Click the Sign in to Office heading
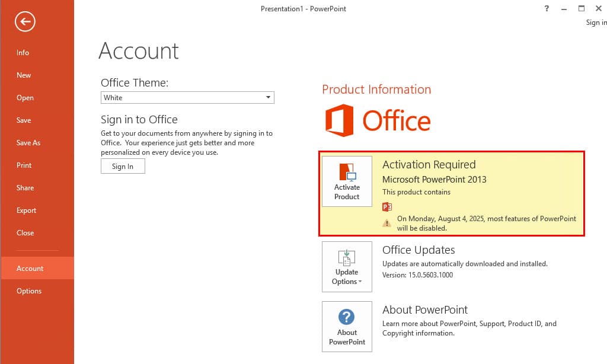Viewport: 607px width, 364px height. (139, 120)
